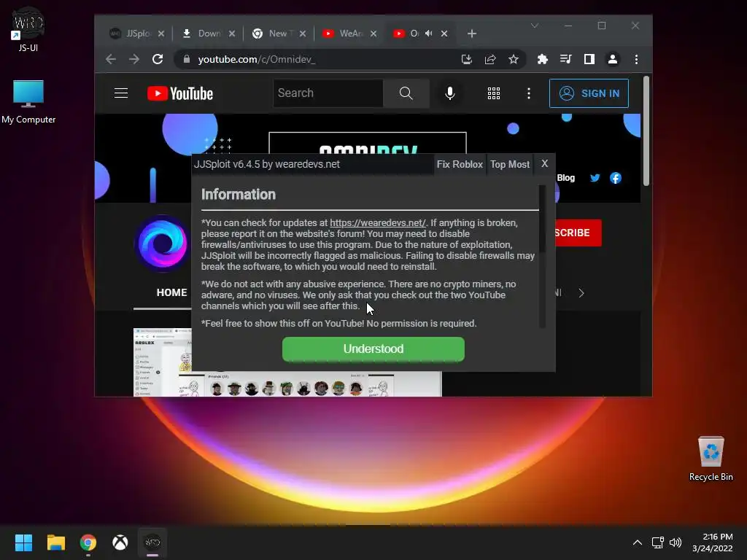
Task: Click the install app icon in address bar
Action: tap(466, 59)
